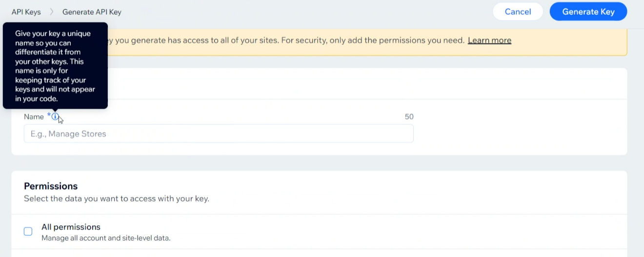Focus the Name input field
644x257 pixels.
coord(219,134)
